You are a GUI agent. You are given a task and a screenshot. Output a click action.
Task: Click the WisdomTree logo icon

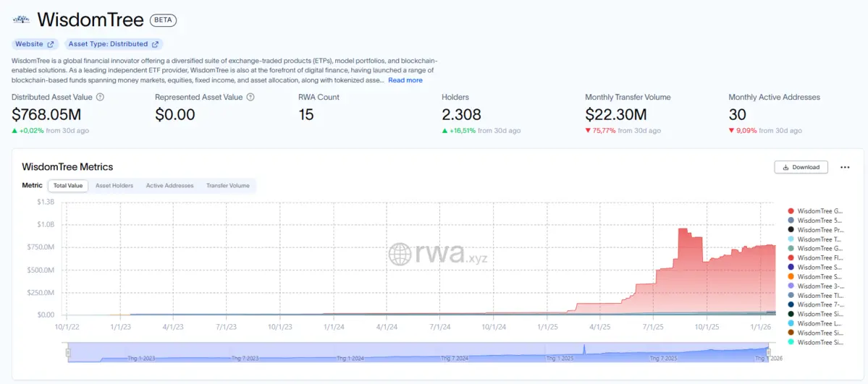[x=22, y=20]
